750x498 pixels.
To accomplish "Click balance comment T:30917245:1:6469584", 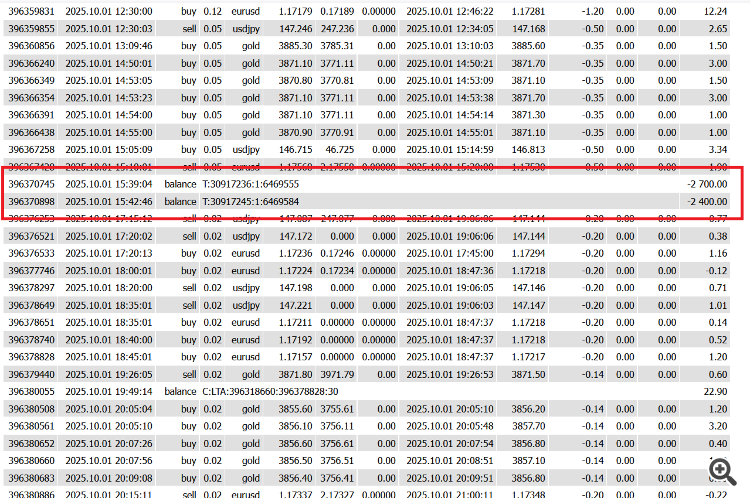I will click(251, 201).
